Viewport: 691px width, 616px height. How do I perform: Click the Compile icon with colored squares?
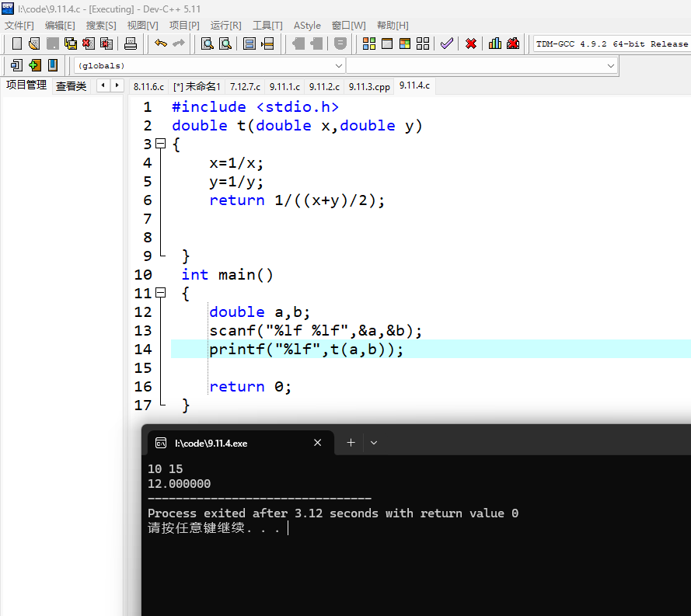(x=369, y=44)
